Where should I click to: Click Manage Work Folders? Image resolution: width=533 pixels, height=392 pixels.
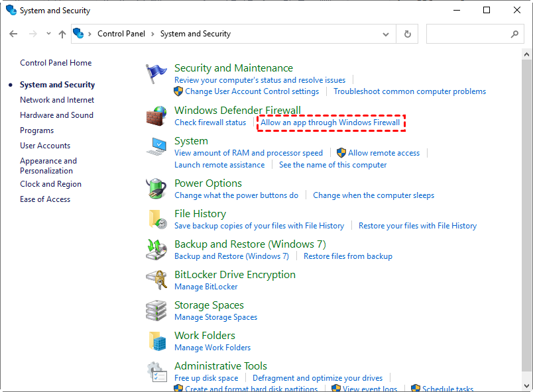point(212,348)
